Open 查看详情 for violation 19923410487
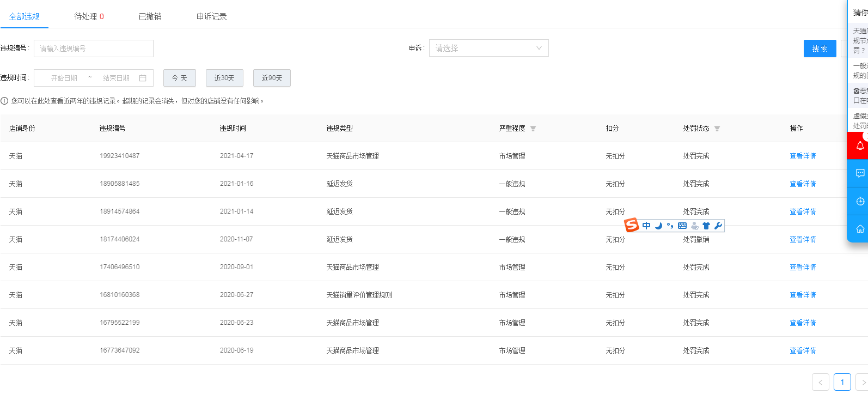 tap(803, 156)
